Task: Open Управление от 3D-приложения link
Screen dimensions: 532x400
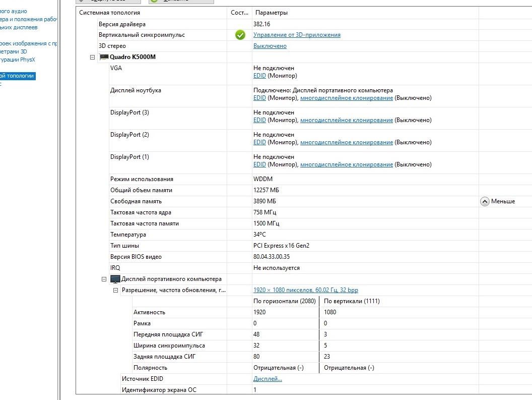Action: [297, 35]
